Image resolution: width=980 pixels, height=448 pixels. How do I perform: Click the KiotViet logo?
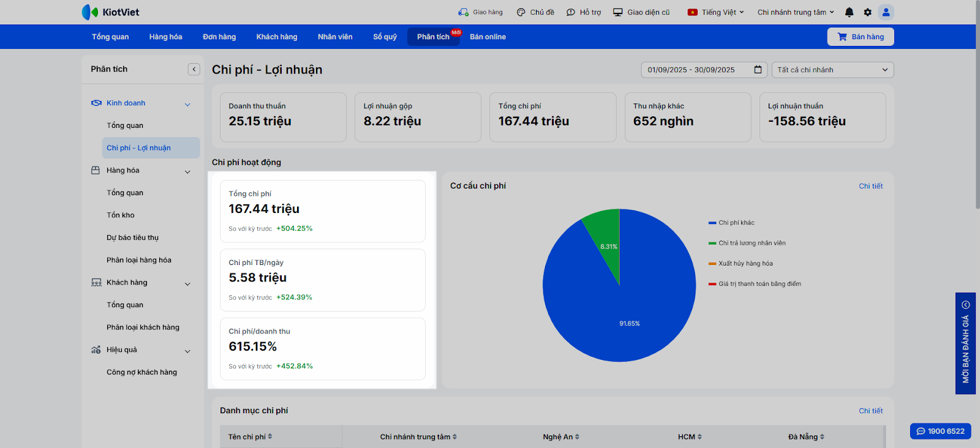pos(111,12)
